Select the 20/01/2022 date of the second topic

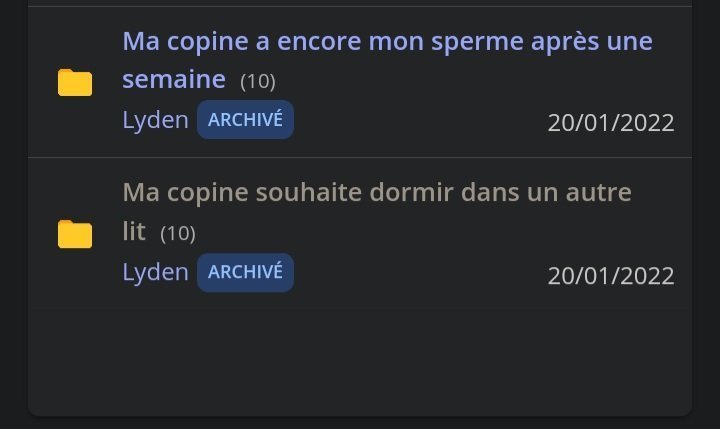click(611, 276)
